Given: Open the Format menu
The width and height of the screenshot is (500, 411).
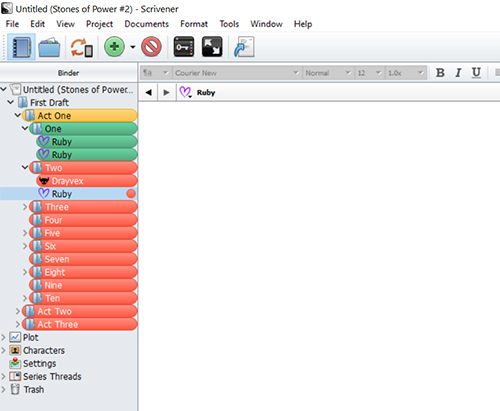Looking at the screenshot, I should pyautogui.click(x=194, y=24).
